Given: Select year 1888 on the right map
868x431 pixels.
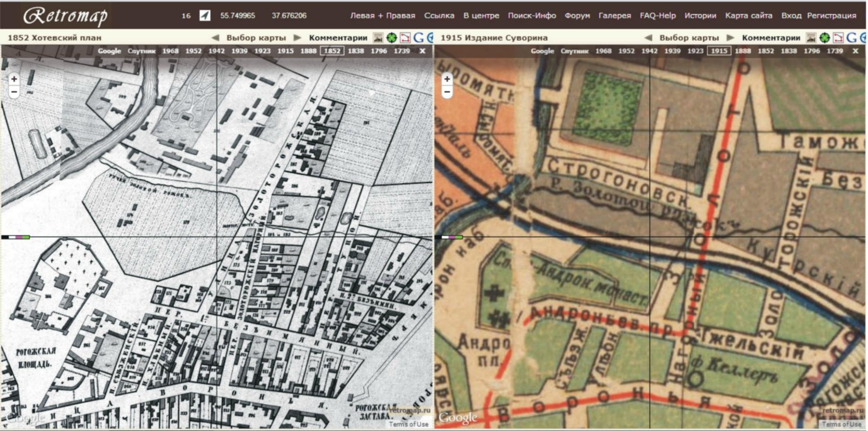Looking at the screenshot, I should (x=743, y=51).
